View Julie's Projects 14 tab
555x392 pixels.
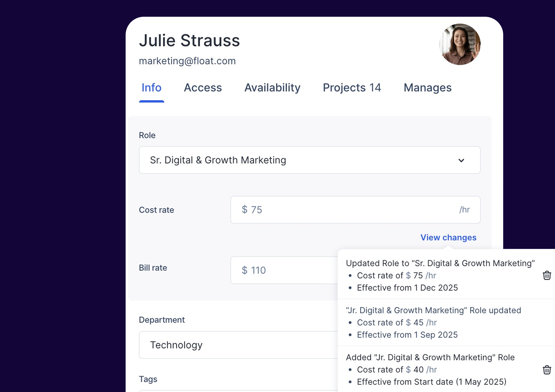click(352, 88)
